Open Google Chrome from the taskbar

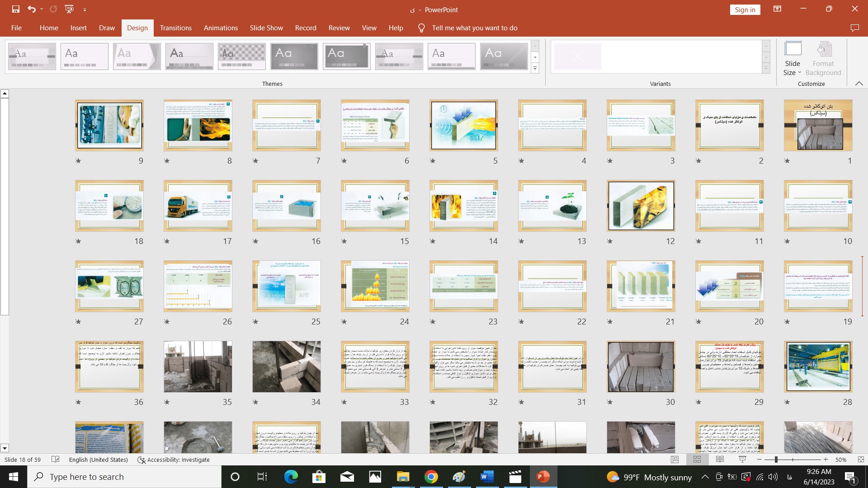[431, 477]
